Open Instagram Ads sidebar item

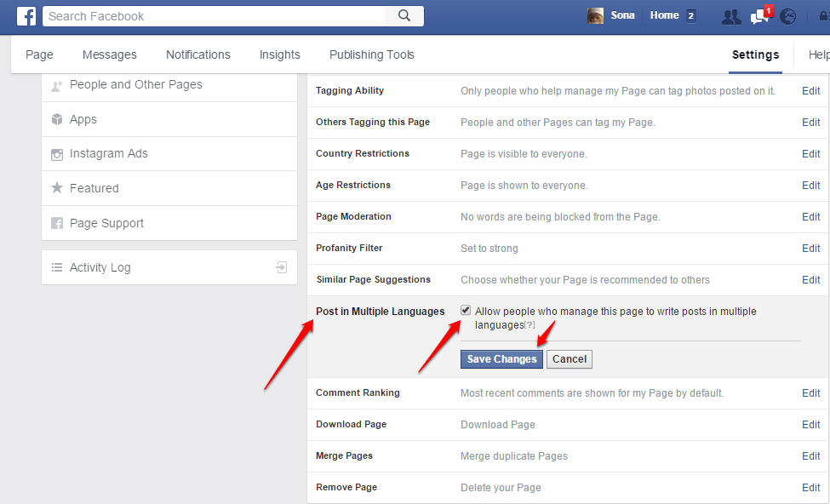(169, 154)
